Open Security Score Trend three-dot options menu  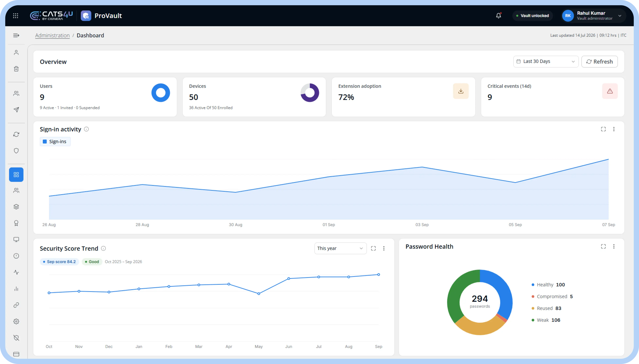pos(384,248)
